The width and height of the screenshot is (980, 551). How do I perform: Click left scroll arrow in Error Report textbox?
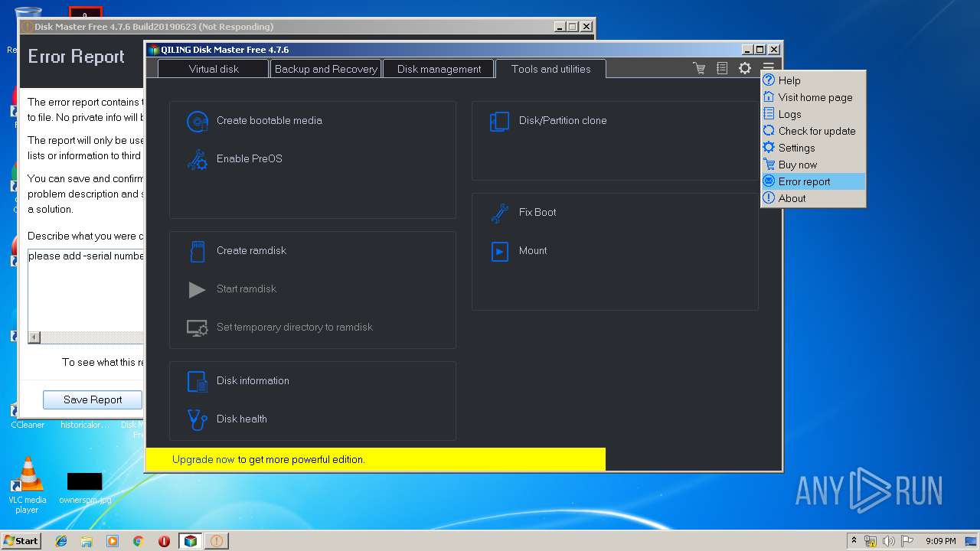tap(34, 337)
